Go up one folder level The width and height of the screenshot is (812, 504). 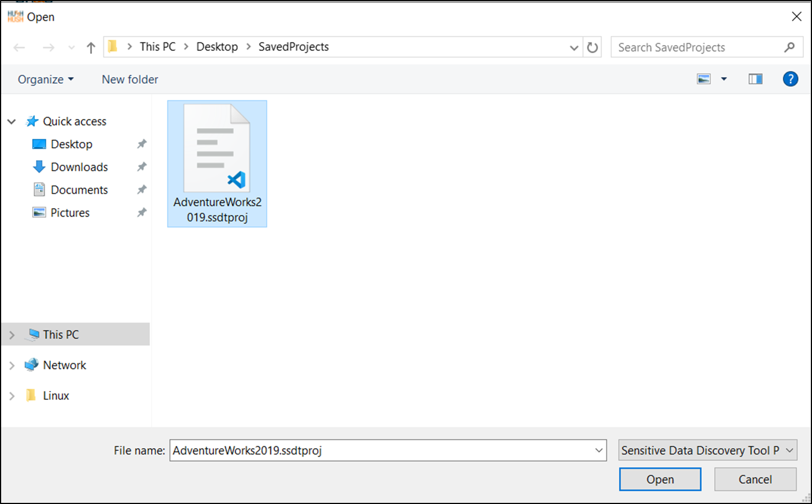pos(91,48)
